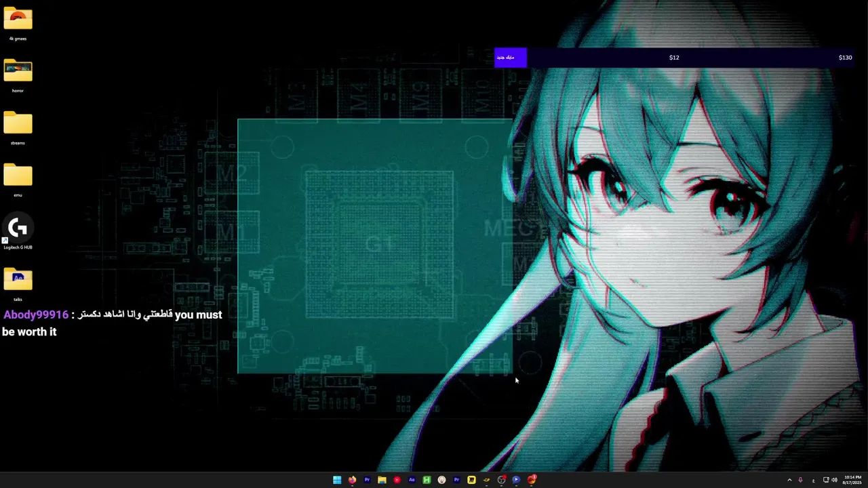Click the orange horn-shaped taskbar icon
This screenshot has height=488, width=868.
pos(486,480)
